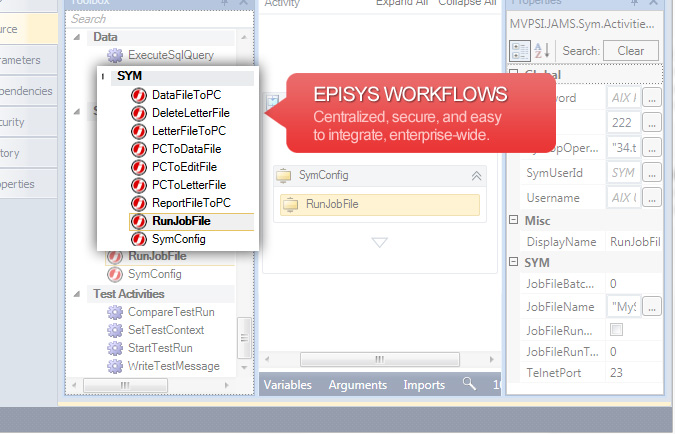Open ellipsis editor beside the 222 value

point(652,123)
